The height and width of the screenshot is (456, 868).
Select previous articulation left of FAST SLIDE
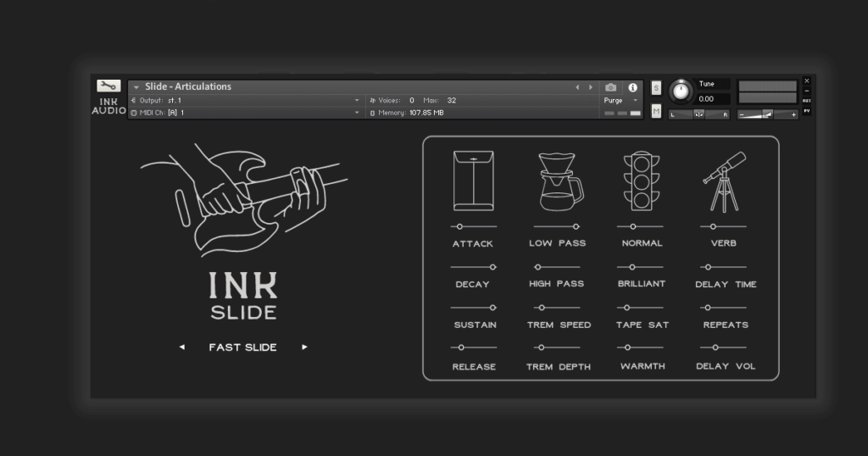tap(182, 347)
